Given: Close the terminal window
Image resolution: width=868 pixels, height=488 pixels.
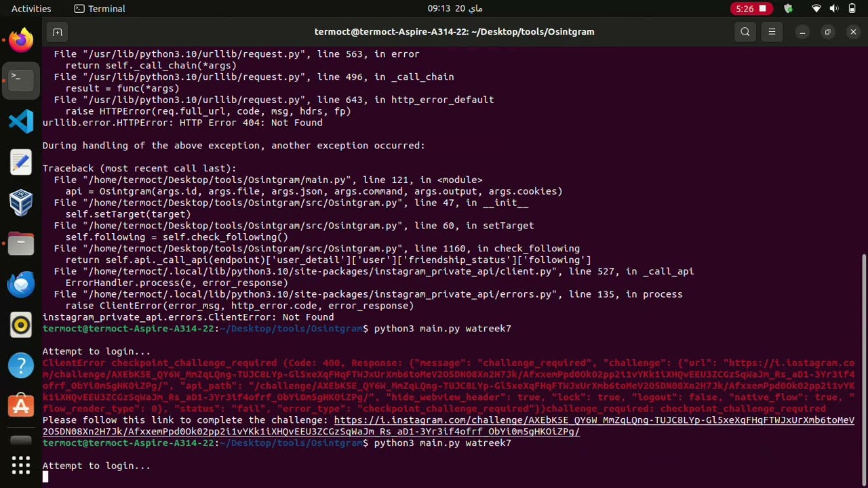Looking at the screenshot, I should tap(853, 32).
